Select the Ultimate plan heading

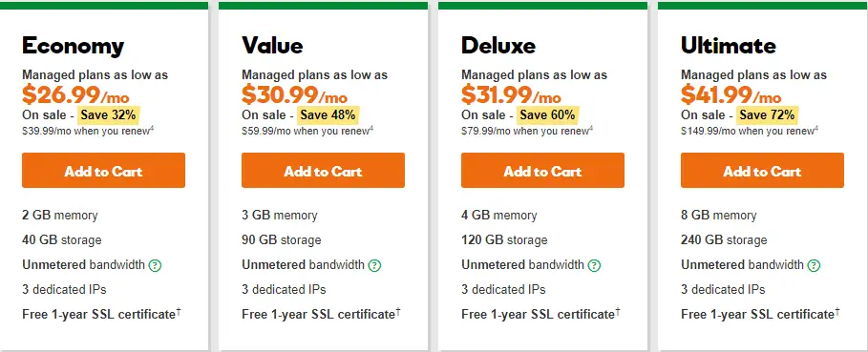[x=729, y=46]
